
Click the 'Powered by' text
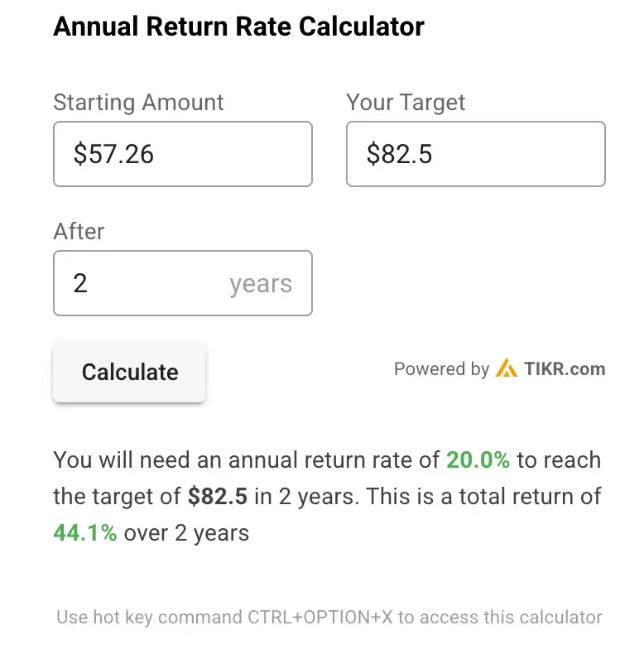[x=441, y=369]
